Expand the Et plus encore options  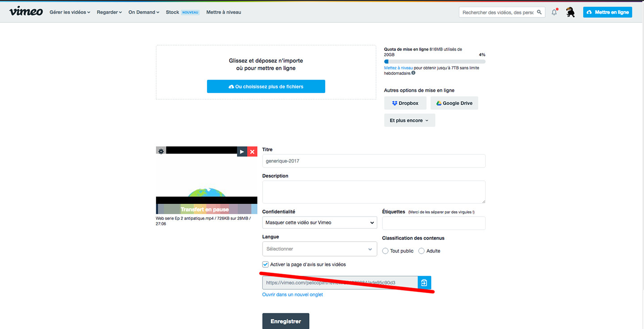(x=409, y=120)
